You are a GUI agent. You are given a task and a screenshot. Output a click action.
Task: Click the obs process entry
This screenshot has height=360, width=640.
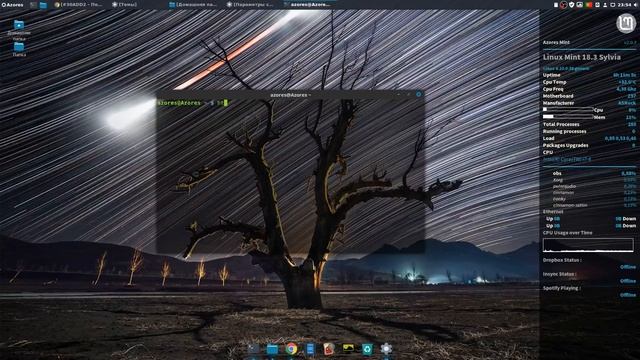(x=594, y=173)
